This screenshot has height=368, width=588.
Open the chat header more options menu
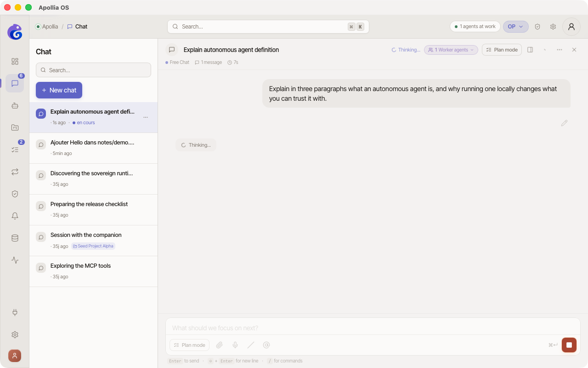tap(560, 50)
